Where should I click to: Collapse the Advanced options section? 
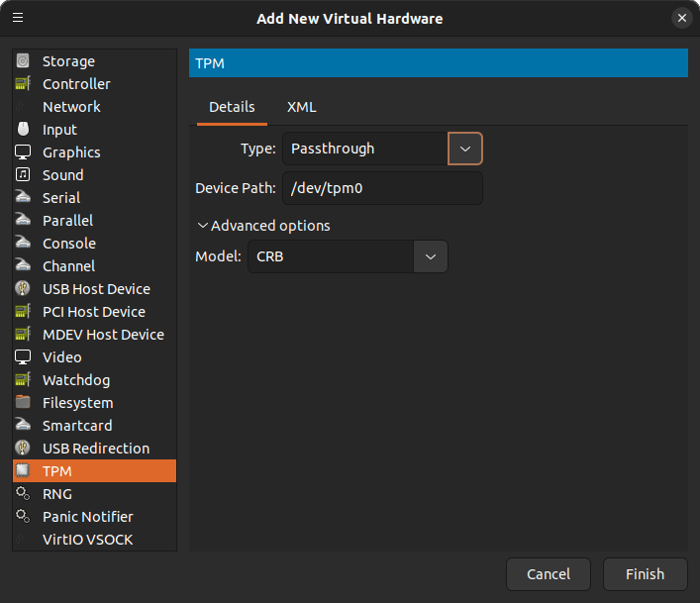(x=263, y=226)
